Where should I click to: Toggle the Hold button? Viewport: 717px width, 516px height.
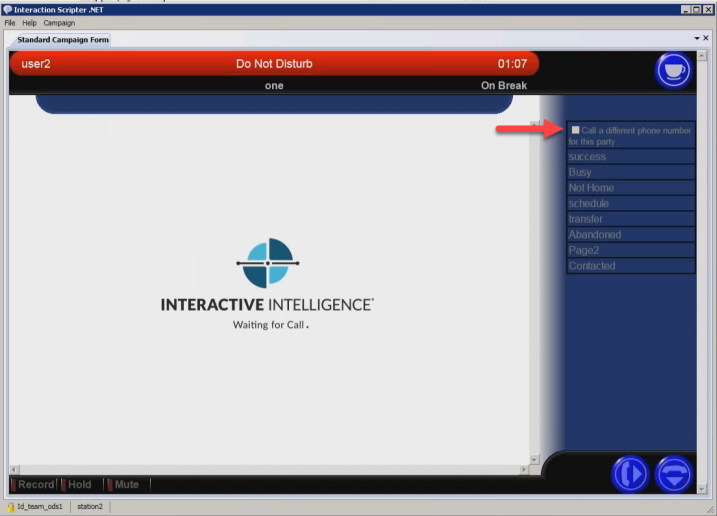(76, 485)
